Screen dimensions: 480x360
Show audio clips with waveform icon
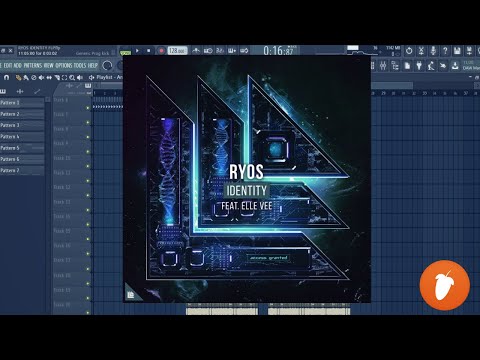(20, 91)
